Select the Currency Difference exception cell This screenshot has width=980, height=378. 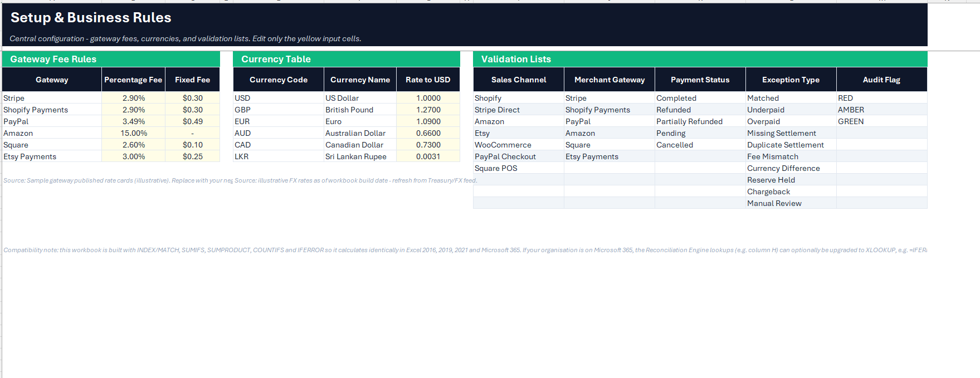pyautogui.click(x=791, y=168)
